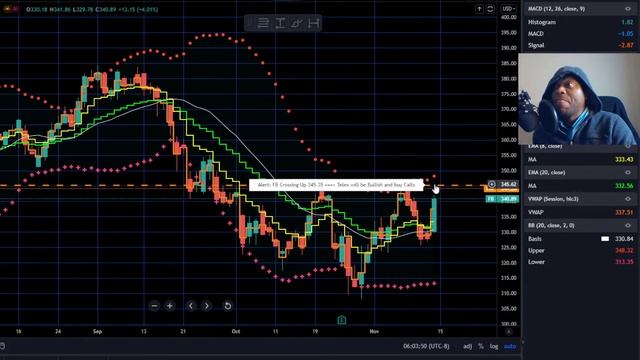
Task: Click the alert tooltip for FB crossing
Action: pyautogui.click(x=337, y=185)
